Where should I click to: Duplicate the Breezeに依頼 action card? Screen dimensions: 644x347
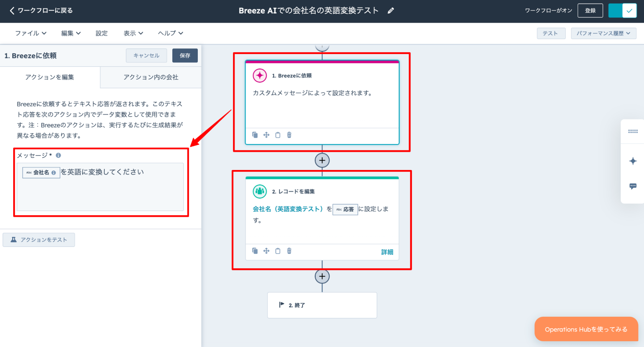pyautogui.click(x=255, y=135)
